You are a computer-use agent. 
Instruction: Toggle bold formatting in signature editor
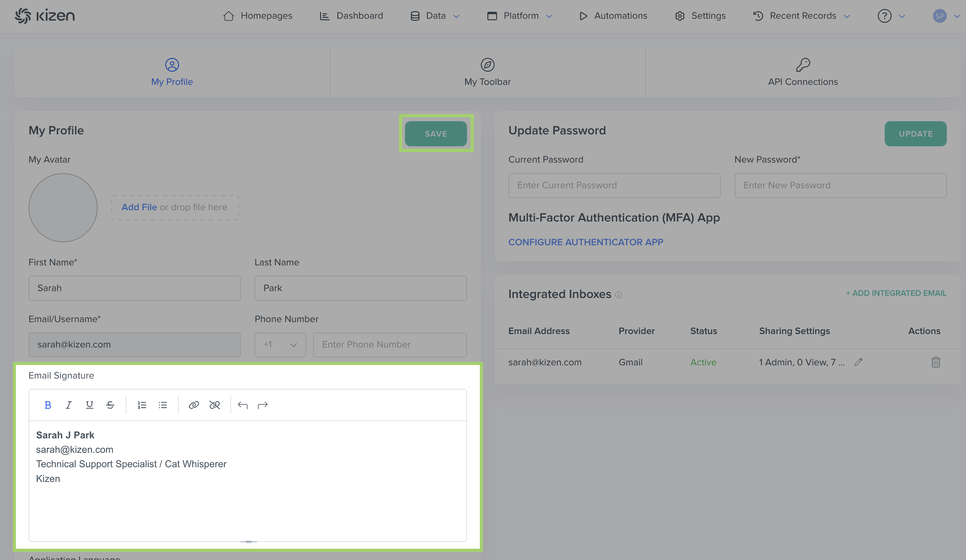point(48,405)
